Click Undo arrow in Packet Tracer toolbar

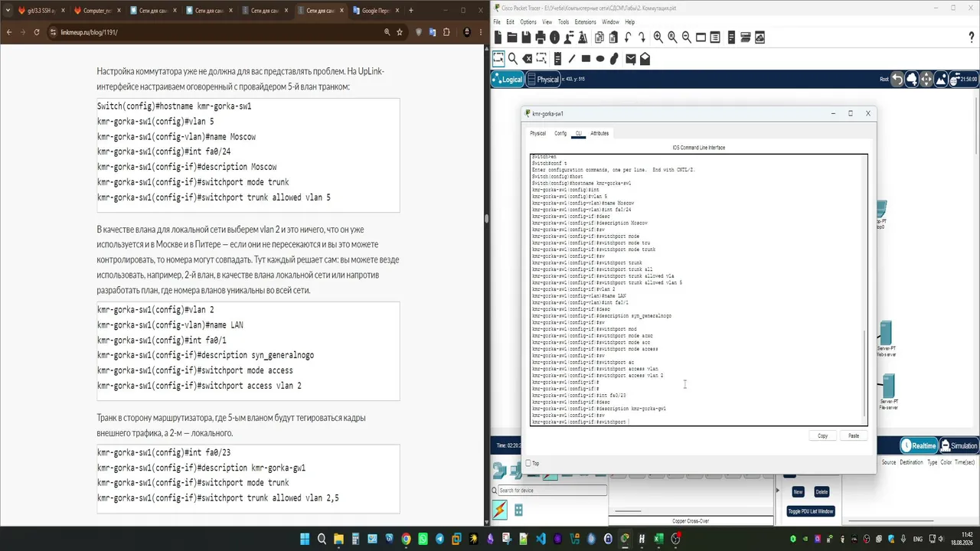coord(628,37)
